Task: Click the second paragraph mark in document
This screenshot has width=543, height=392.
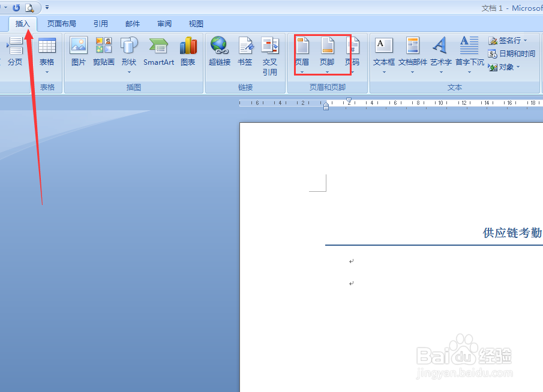Action: coord(352,284)
